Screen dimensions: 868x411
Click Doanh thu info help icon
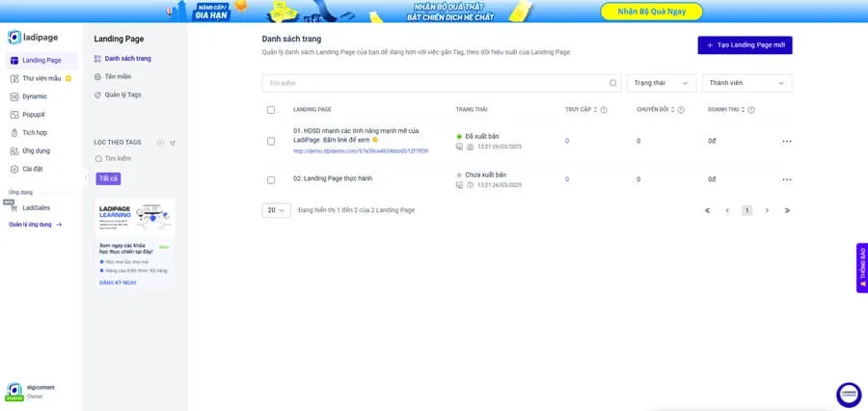click(x=751, y=110)
